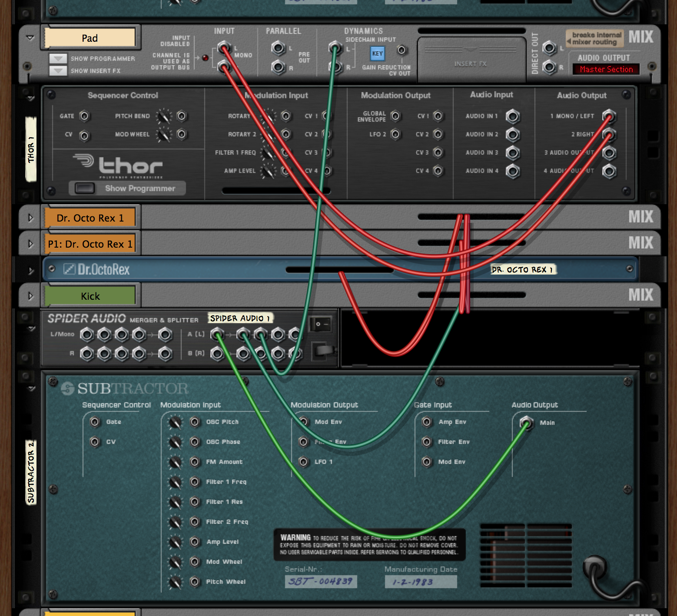Open Master Section audio output selector
The height and width of the screenshot is (616, 677).
606,69
